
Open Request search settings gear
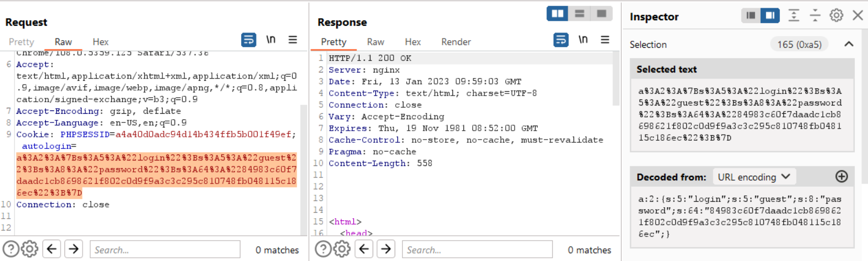(30, 249)
